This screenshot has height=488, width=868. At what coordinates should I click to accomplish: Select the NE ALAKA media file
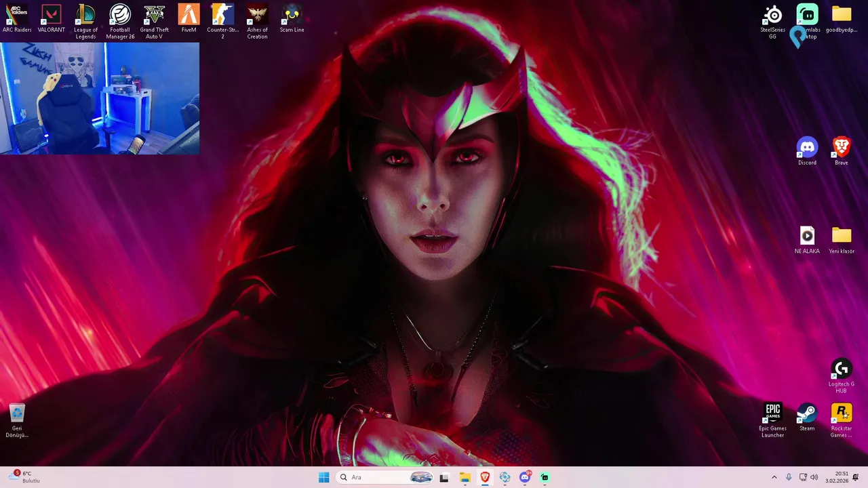[x=807, y=240]
